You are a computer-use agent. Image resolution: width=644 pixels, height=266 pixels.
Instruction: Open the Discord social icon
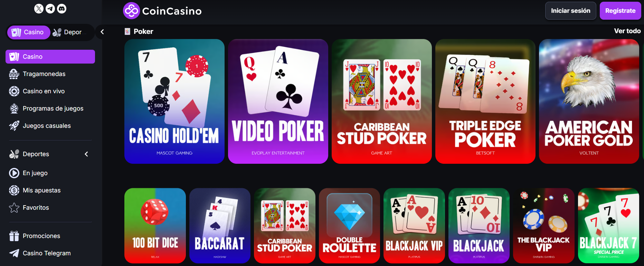point(62,9)
